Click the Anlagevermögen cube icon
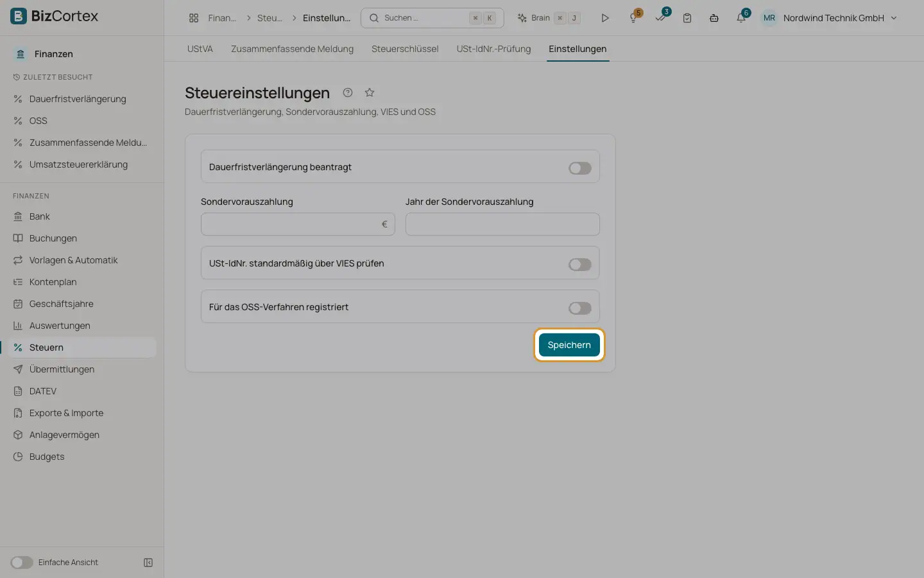 tap(18, 435)
